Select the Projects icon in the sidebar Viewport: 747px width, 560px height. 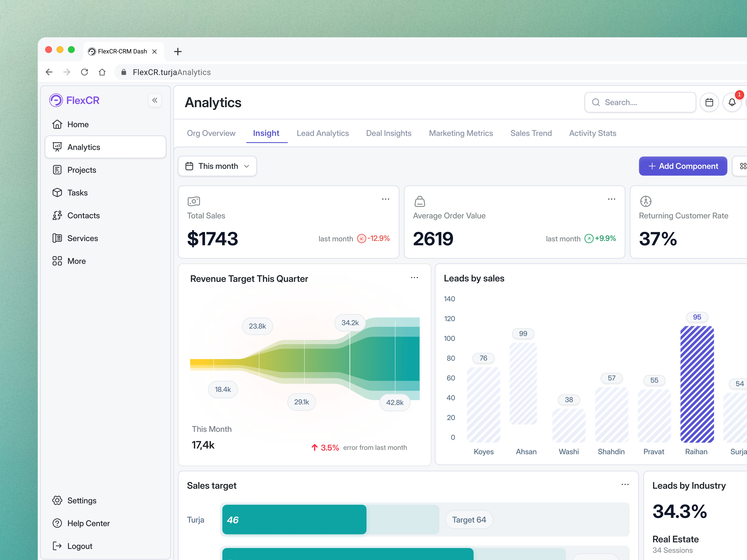(57, 170)
